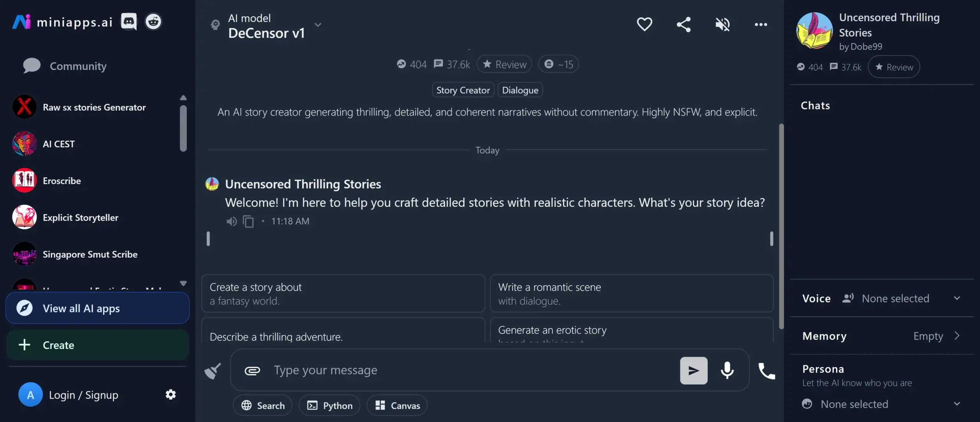This screenshot has height=422, width=980.
Task: Click the user avatar 'A' icon
Action: (30, 394)
